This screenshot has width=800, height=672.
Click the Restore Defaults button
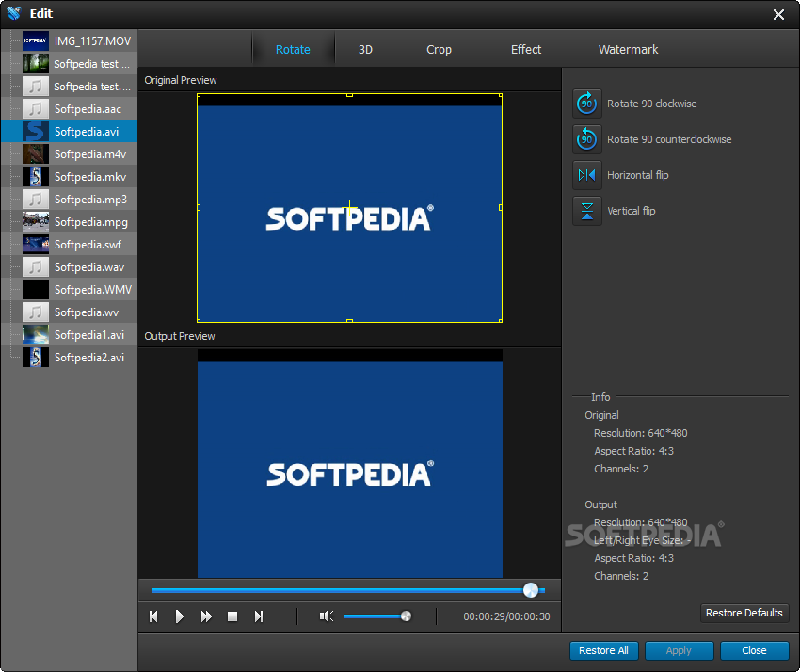click(744, 613)
